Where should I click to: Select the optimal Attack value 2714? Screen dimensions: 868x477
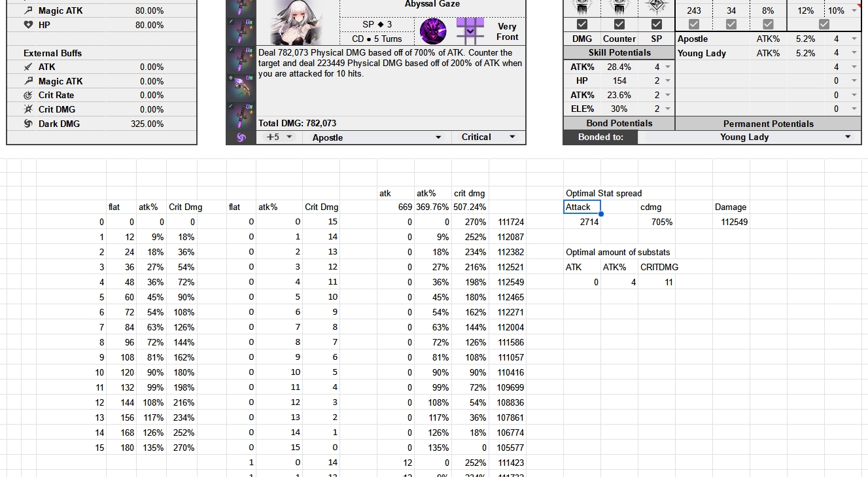(x=589, y=222)
